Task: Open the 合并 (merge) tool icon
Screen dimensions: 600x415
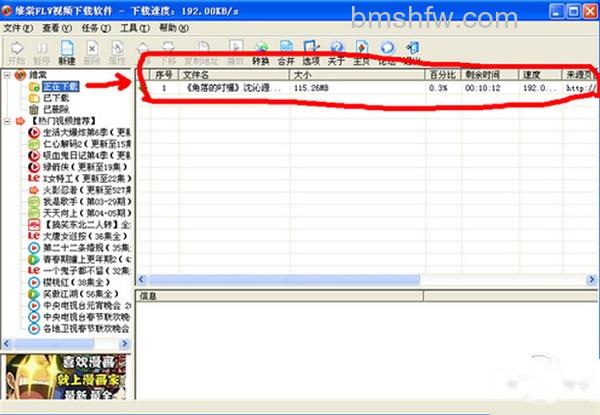Action: tap(286, 48)
